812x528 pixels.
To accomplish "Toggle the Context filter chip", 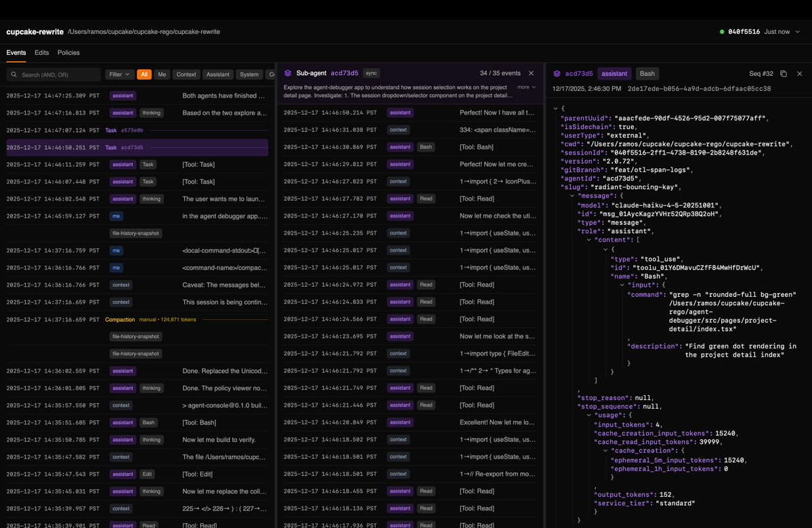I will point(186,75).
